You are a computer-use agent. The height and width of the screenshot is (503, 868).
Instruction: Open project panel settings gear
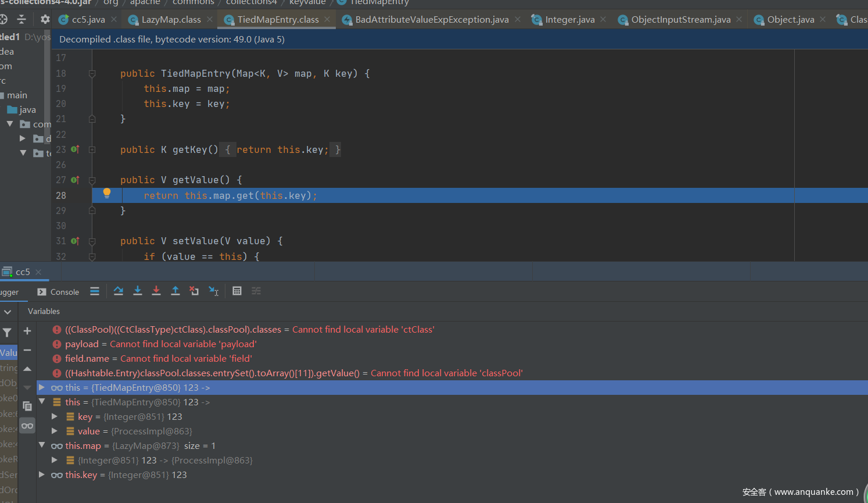click(45, 20)
